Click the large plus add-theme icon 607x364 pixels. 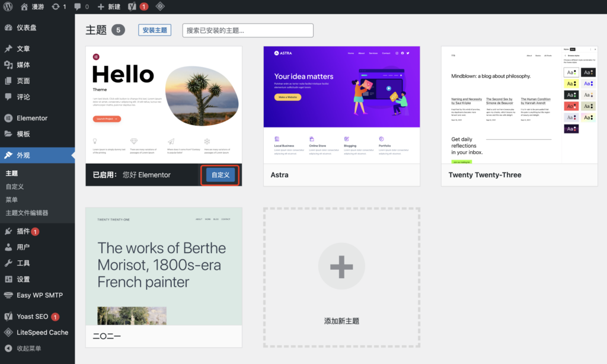(341, 266)
